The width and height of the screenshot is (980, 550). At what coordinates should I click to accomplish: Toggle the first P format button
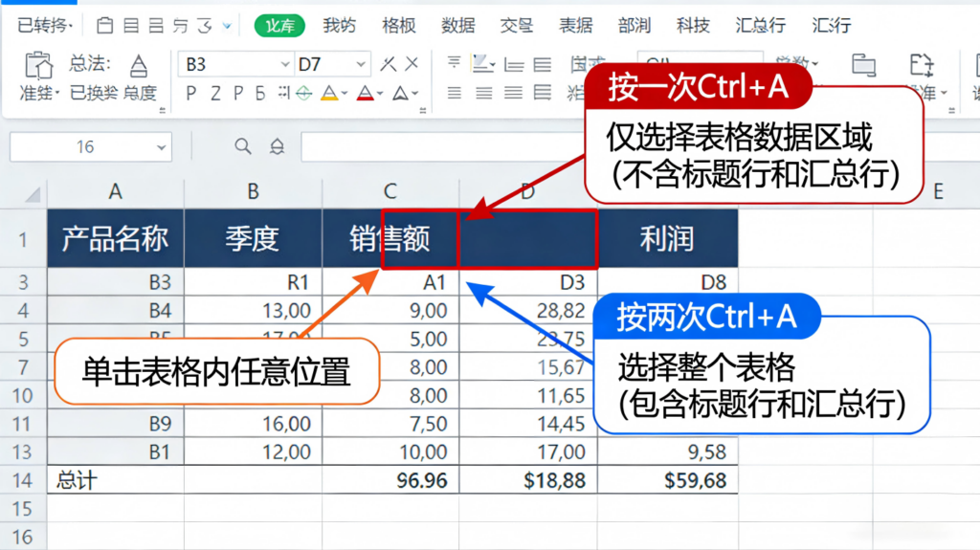click(x=191, y=94)
